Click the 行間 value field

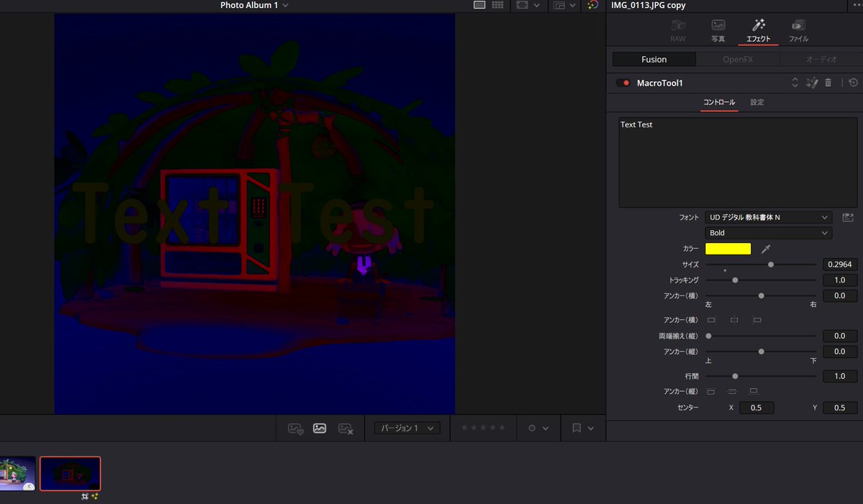click(x=840, y=376)
